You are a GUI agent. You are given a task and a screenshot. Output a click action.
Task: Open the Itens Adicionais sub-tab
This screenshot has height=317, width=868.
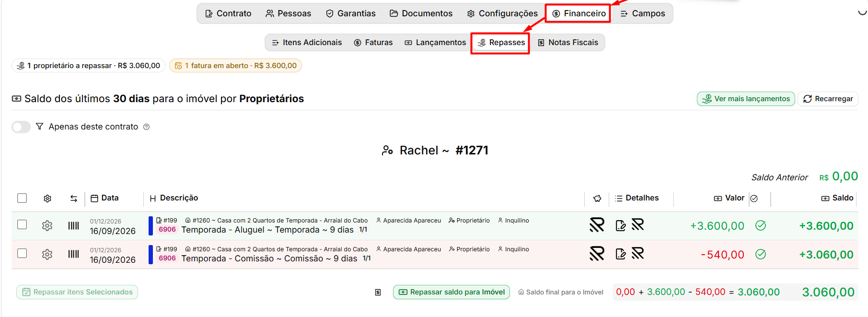[307, 43]
